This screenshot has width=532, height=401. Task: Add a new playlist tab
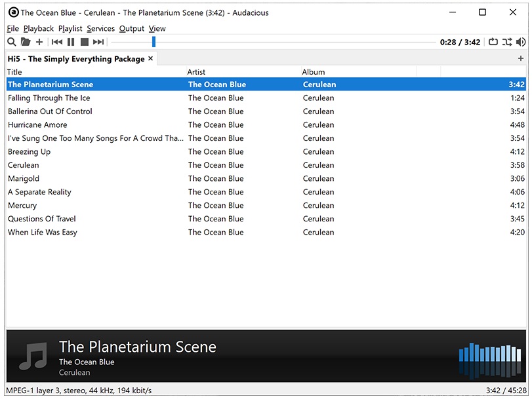[x=521, y=58]
